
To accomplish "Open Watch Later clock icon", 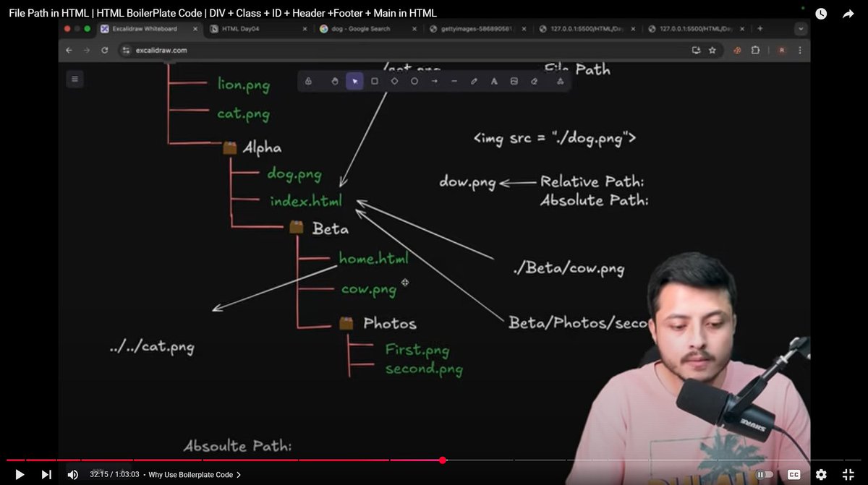I will (x=821, y=13).
